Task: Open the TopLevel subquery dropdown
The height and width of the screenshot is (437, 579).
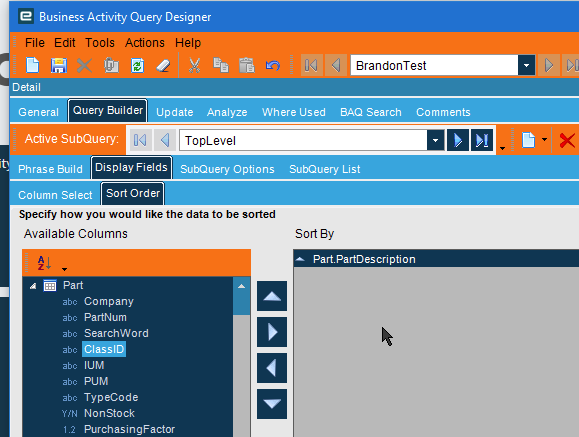Action: (435, 140)
